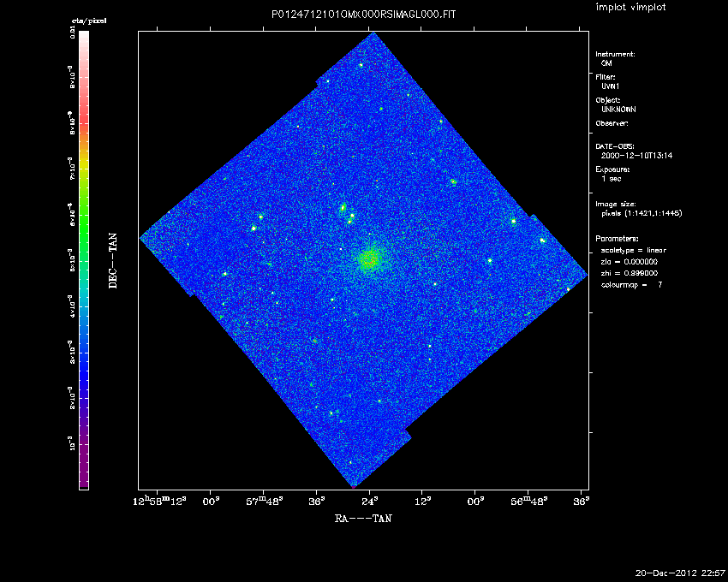
Task: Click the magenta bottom of the colour bar
Action: [84, 481]
